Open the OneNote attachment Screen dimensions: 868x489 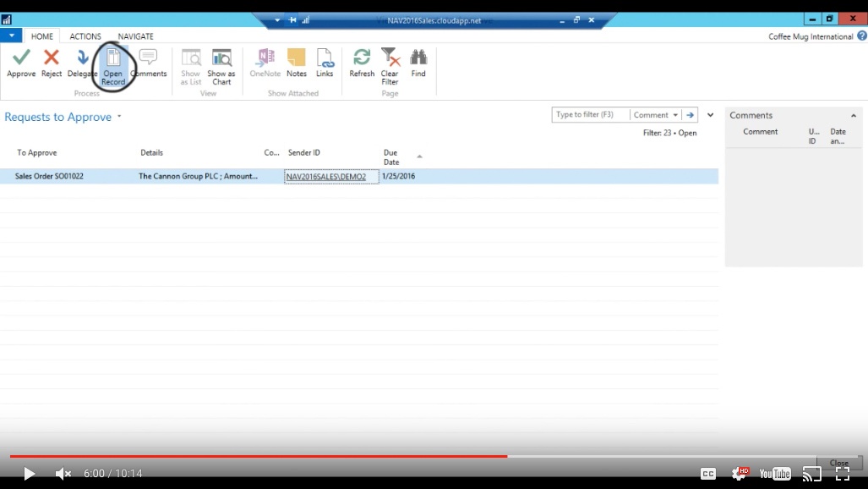pos(265,63)
